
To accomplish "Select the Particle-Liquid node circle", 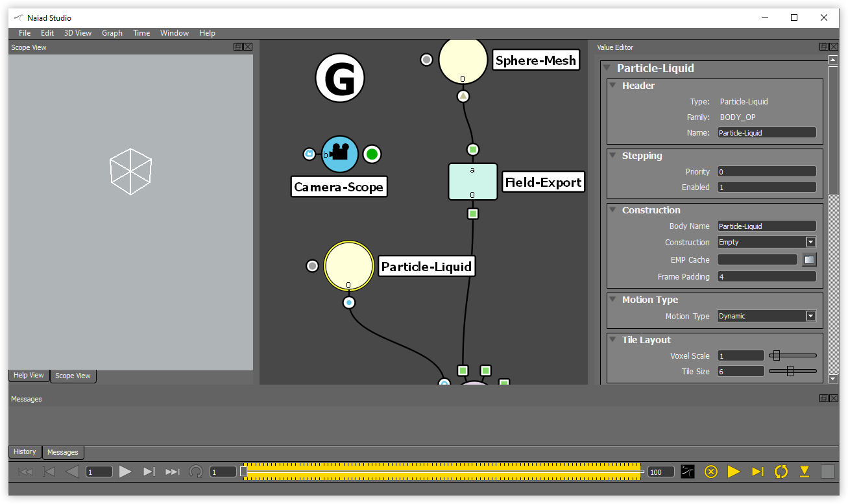I will coord(349,266).
